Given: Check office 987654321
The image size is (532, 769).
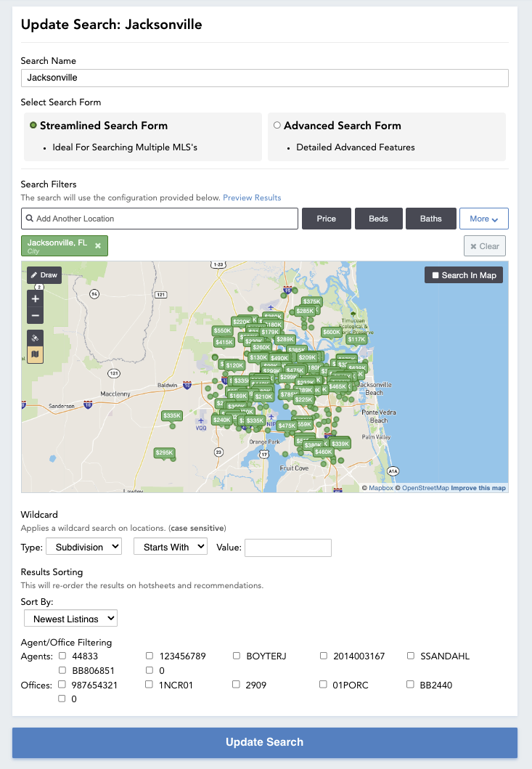Looking at the screenshot, I should coord(62,684).
